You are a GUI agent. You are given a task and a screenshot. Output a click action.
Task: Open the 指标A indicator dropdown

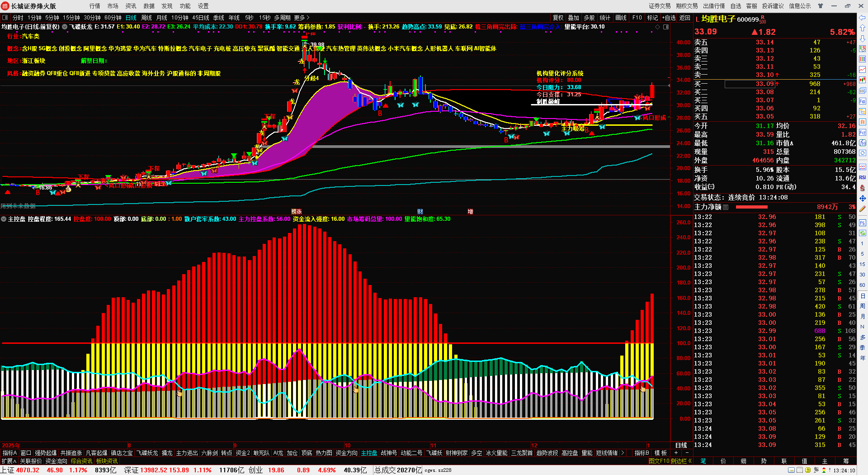point(9,453)
